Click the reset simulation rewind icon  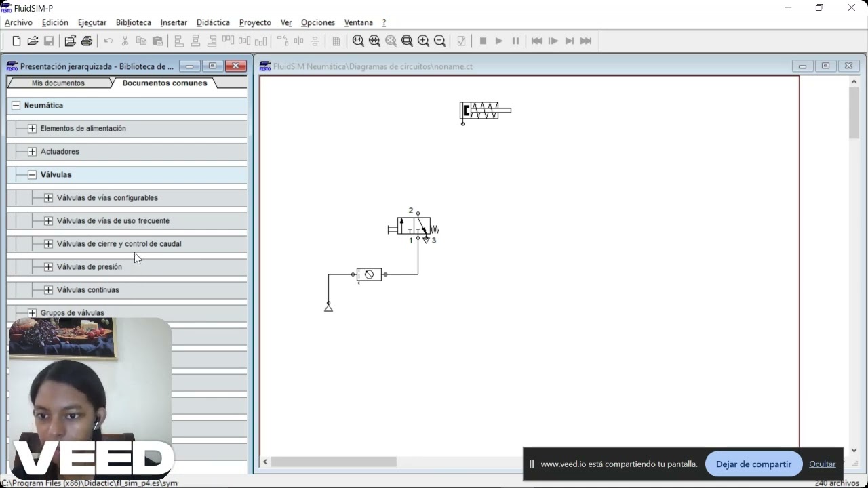[x=537, y=41]
